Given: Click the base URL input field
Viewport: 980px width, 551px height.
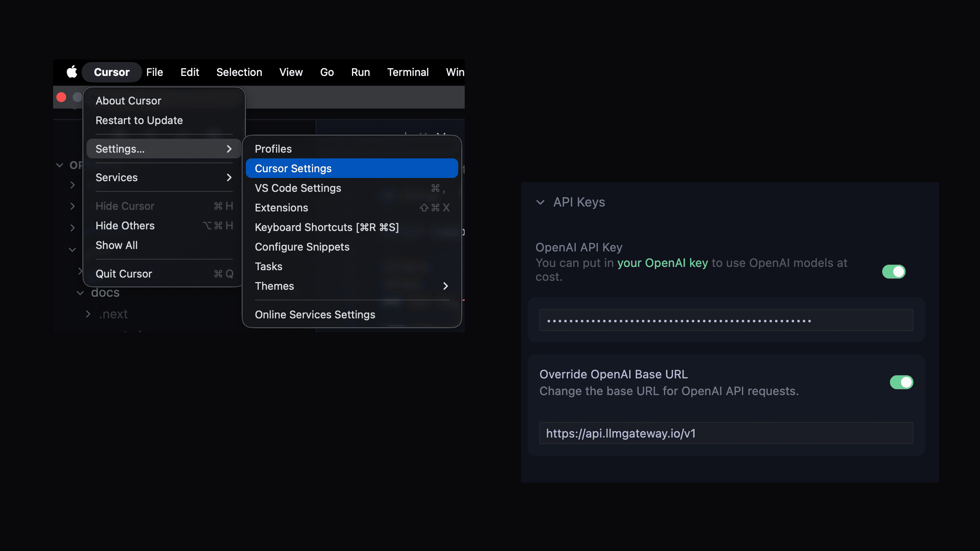Looking at the screenshot, I should [726, 433].
